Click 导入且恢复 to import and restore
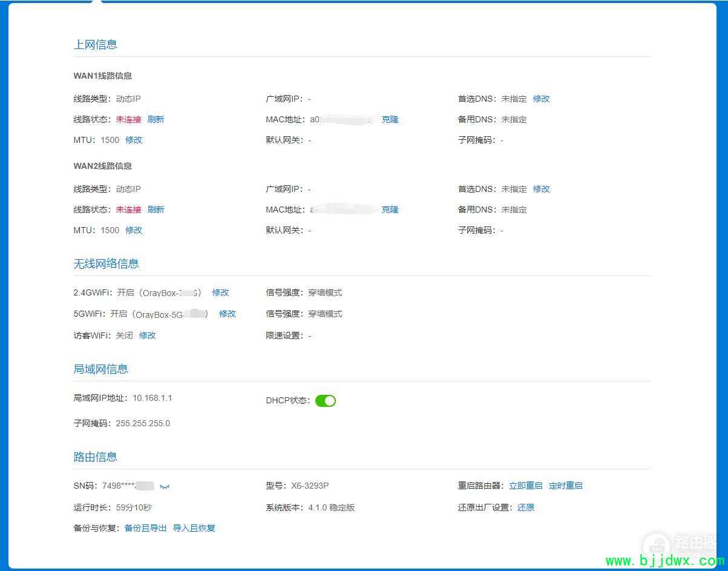The image size is (728, 571). coord(194,528)
